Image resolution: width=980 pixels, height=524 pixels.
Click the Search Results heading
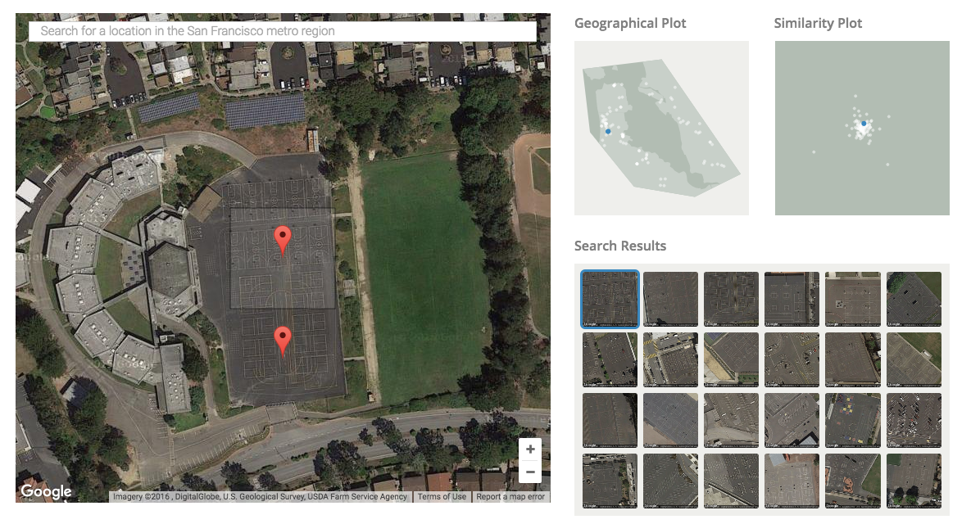tap(620, 246)
